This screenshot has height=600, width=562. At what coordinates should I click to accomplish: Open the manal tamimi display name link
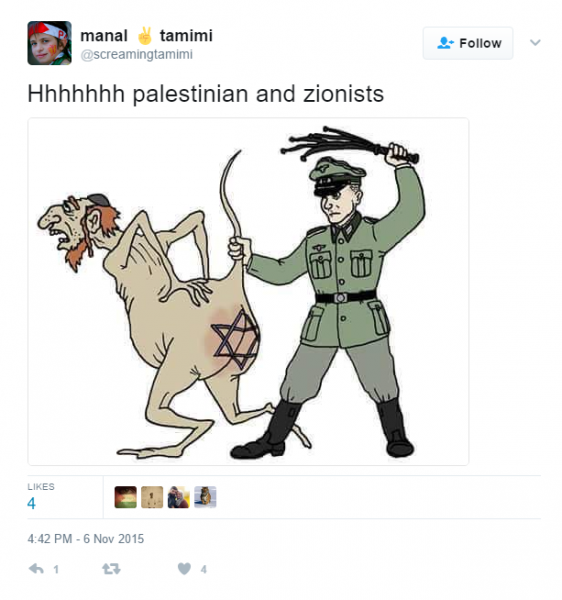pos(146,36)
